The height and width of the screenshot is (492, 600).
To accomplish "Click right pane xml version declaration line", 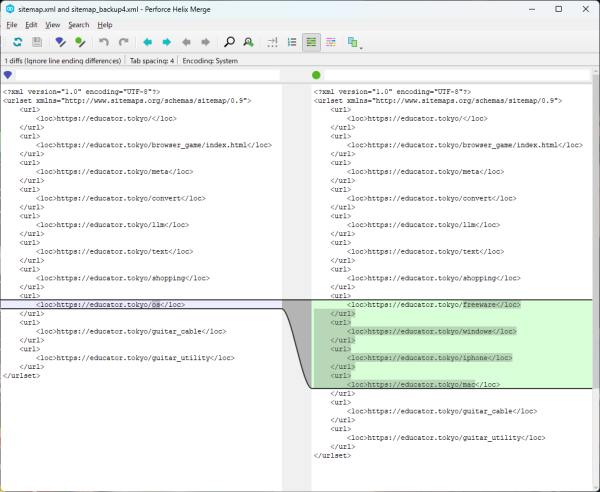I will 392,92.
